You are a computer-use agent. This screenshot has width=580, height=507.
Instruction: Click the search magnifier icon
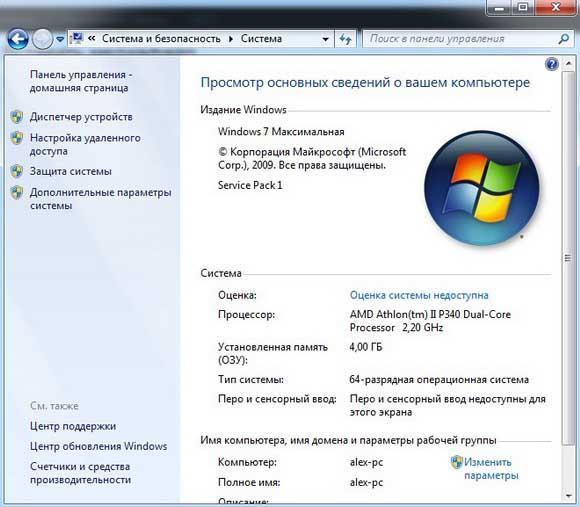tap(563, 38)
